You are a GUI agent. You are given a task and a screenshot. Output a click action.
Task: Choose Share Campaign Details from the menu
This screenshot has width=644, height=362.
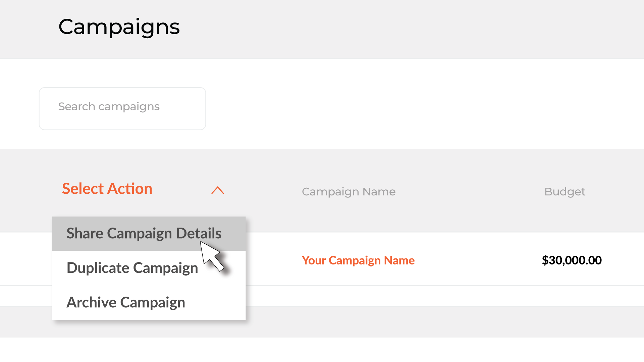coord(144,233)
